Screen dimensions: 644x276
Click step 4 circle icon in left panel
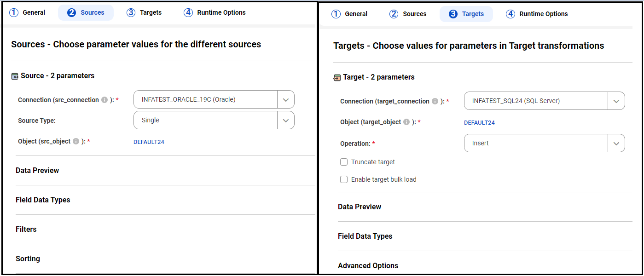click(188, 12)
